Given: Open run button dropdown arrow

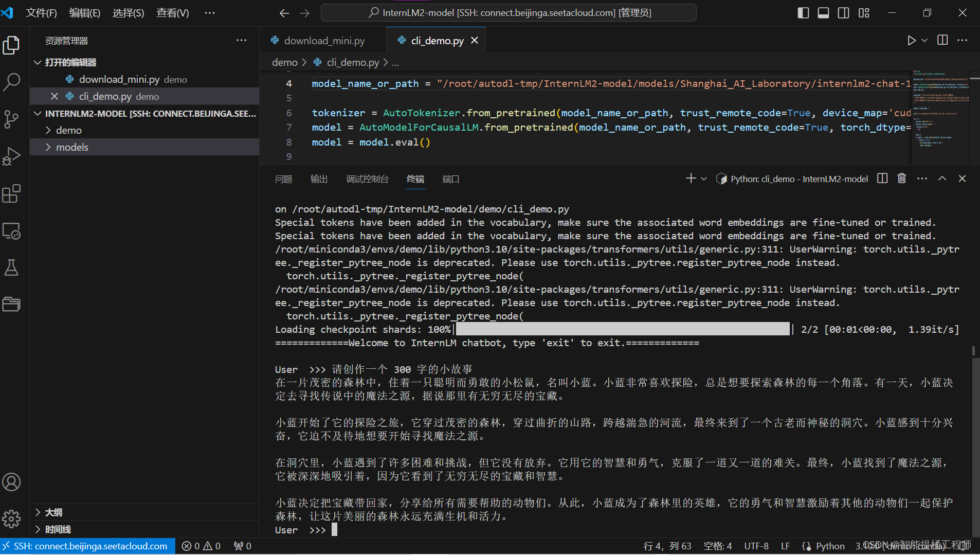Looking at the screenshot, I should point(924,40).
